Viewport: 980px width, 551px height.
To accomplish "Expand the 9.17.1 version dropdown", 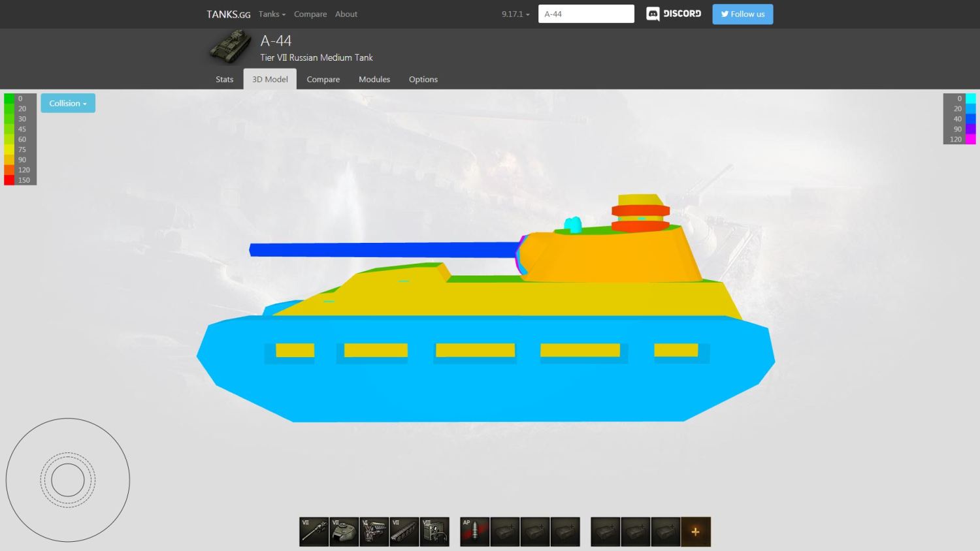I will (515, 14).
